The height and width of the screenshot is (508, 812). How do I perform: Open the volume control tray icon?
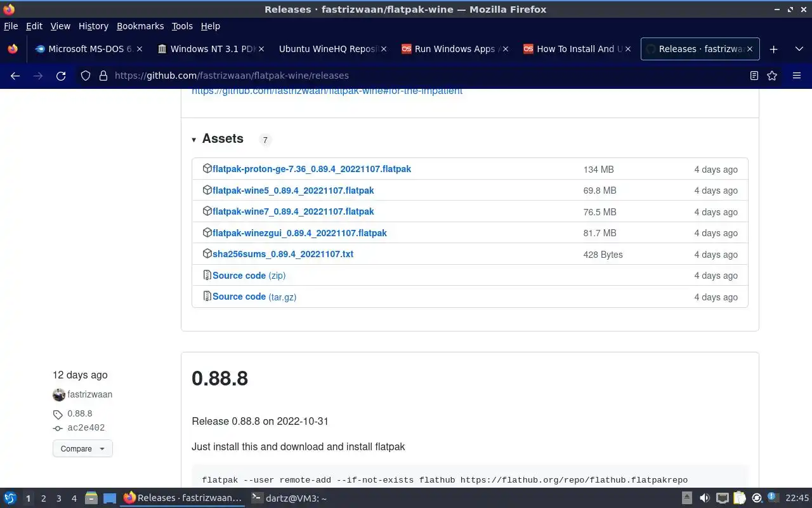point(704,498)
